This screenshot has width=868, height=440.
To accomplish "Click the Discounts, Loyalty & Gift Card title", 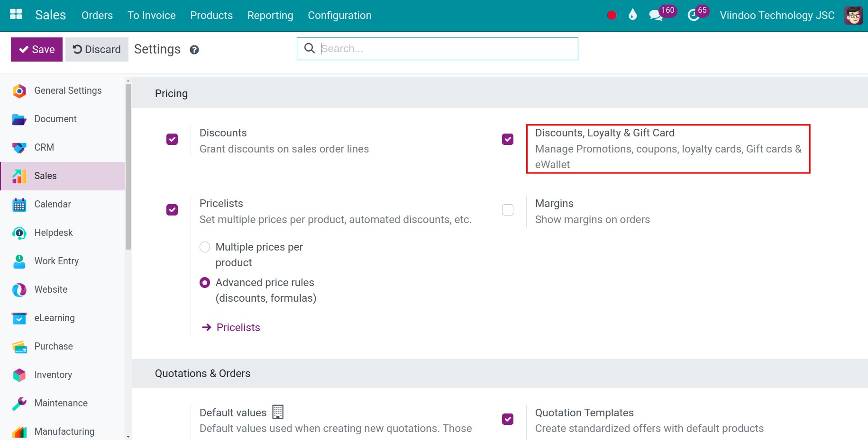I will point(605,133).
